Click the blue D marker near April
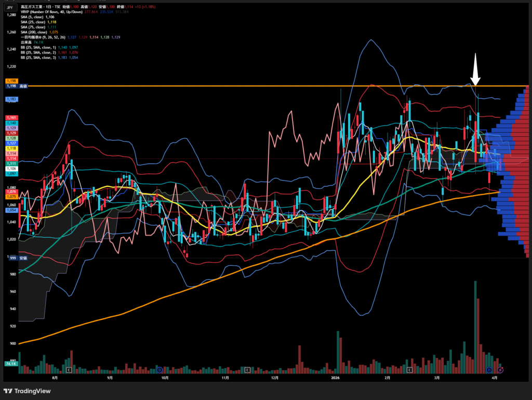 489,369
